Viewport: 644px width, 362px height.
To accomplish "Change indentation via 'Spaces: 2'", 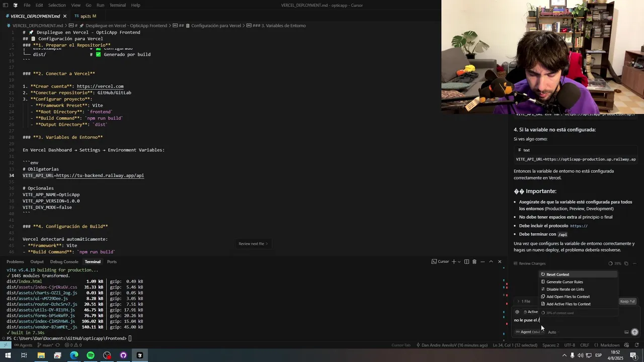I will pyautogui.click(x=550, y=345).
